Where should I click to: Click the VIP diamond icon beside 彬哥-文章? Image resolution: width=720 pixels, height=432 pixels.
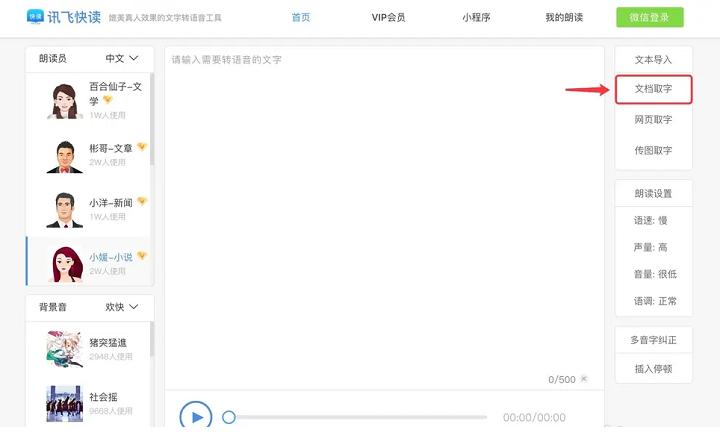142,147
